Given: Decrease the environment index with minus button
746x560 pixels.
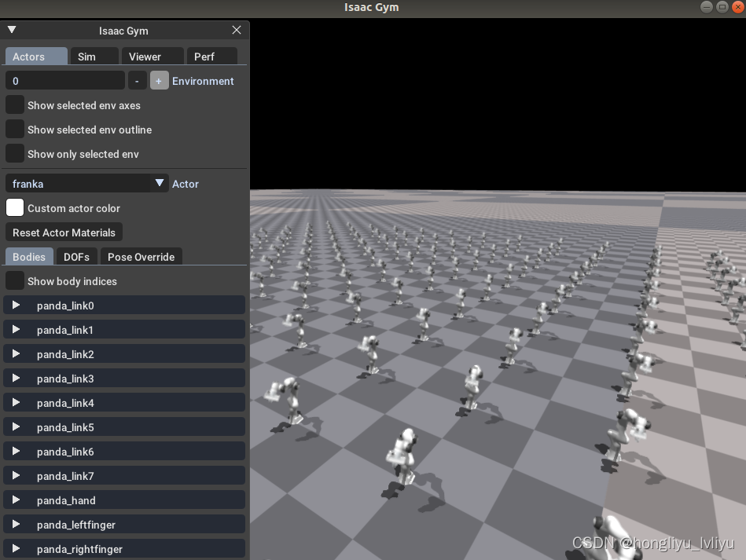Looking at the screenshot, I should click(x=137, y=81).
